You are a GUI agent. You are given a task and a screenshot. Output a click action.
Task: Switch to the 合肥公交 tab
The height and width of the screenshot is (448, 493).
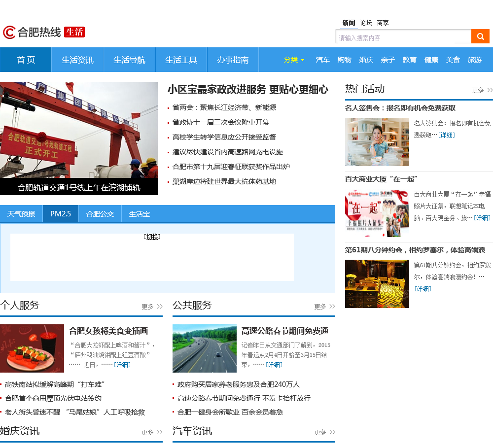(100, 214)
